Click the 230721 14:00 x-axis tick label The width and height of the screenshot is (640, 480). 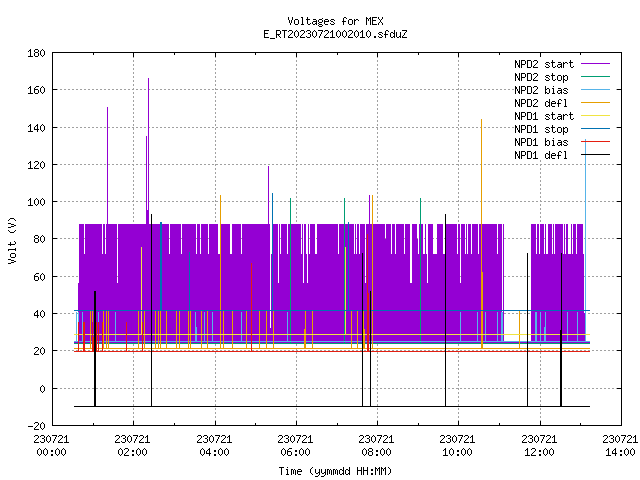coord(620,445)
